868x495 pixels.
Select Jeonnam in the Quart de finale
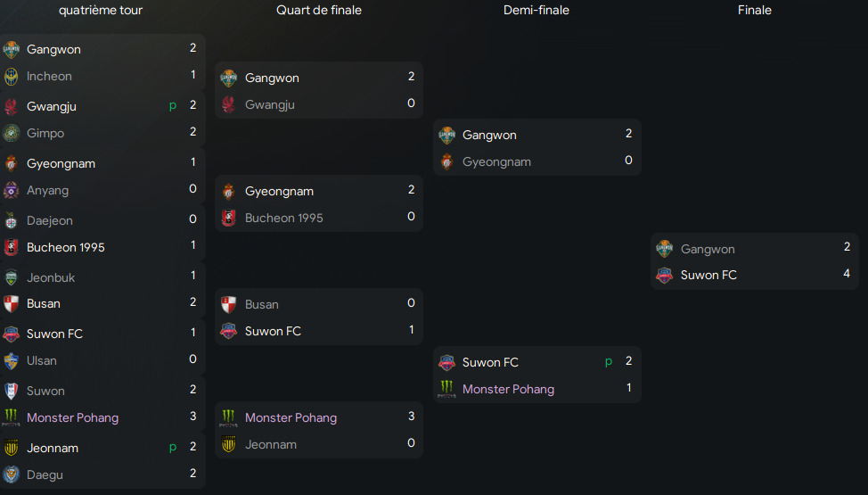(x=271, y=445)
